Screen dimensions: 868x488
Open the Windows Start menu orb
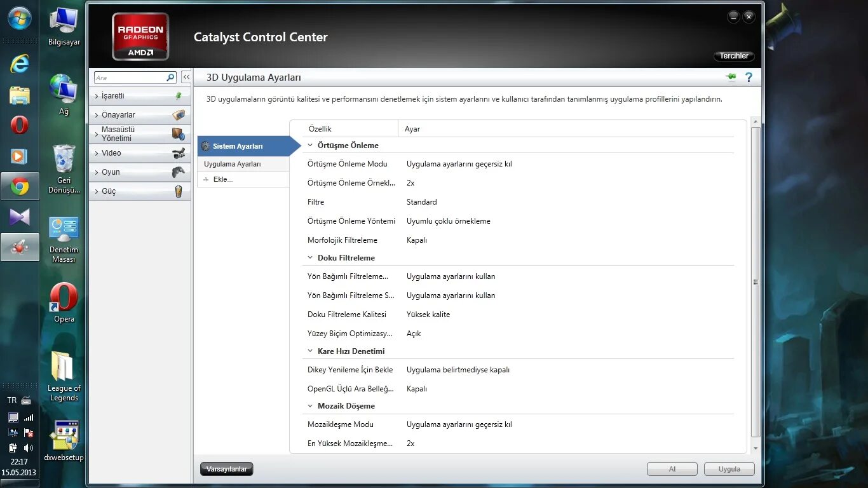click(19, 18)
